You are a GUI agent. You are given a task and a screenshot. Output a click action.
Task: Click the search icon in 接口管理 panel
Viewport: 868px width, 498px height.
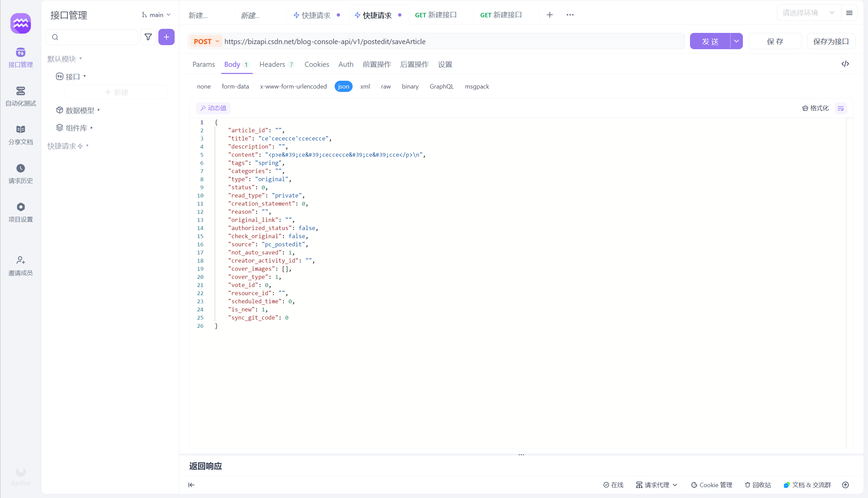click(55, 37)
